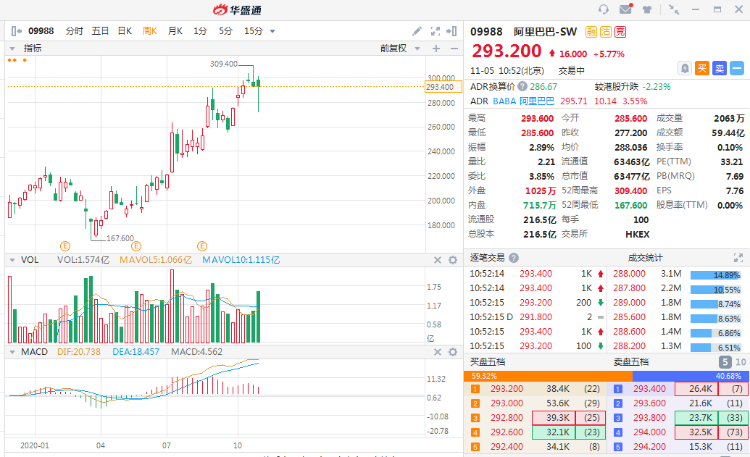
Task: Select the 逐笔交易 tick trades header
Action: (x=487, y=258)
